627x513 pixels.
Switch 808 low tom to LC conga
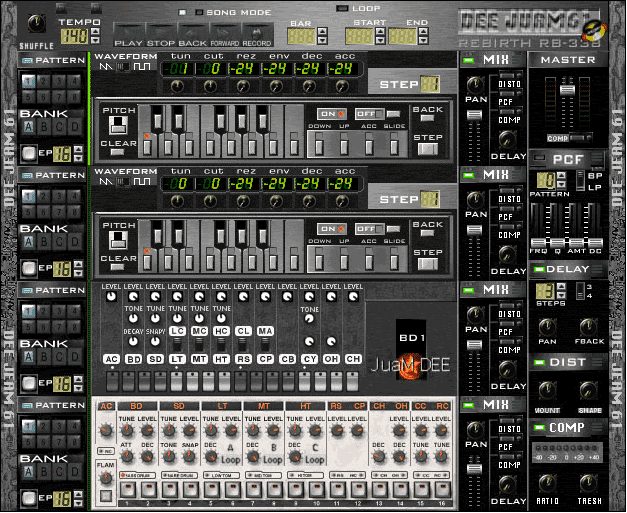(177, 331)
